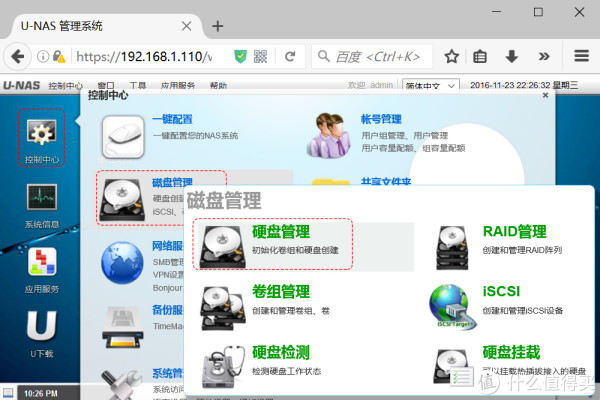
Task: Open downloads with the down arrow icon
Action: click(x=512, y=57)
